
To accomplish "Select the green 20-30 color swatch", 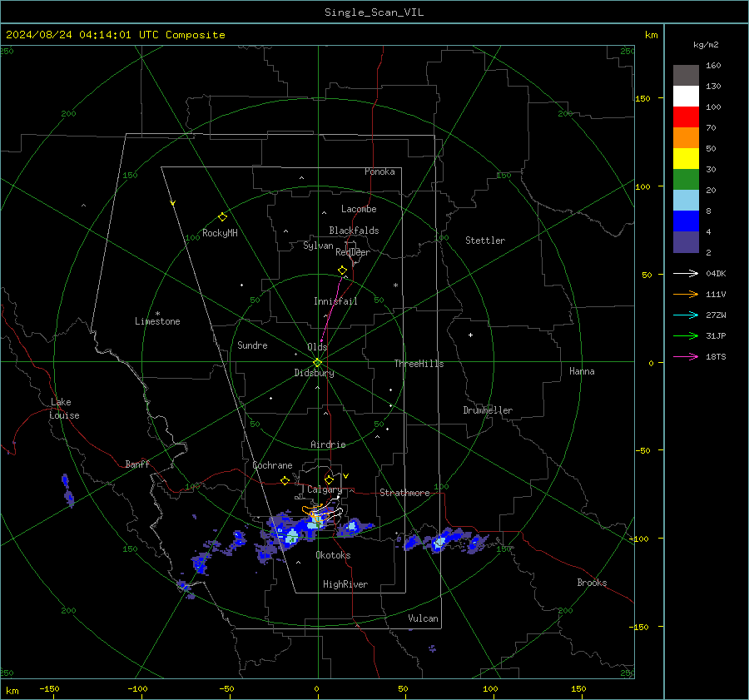I will [686, 180].
